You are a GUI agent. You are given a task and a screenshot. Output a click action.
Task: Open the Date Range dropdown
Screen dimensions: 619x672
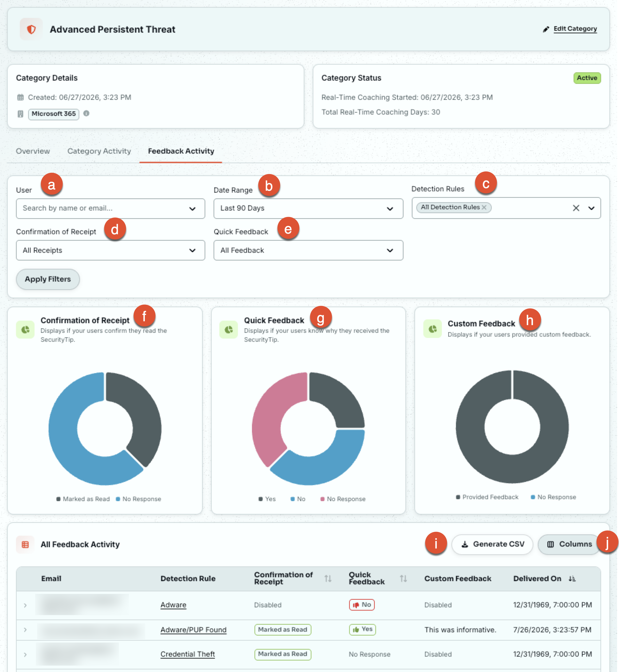click(x=308, y=208)
